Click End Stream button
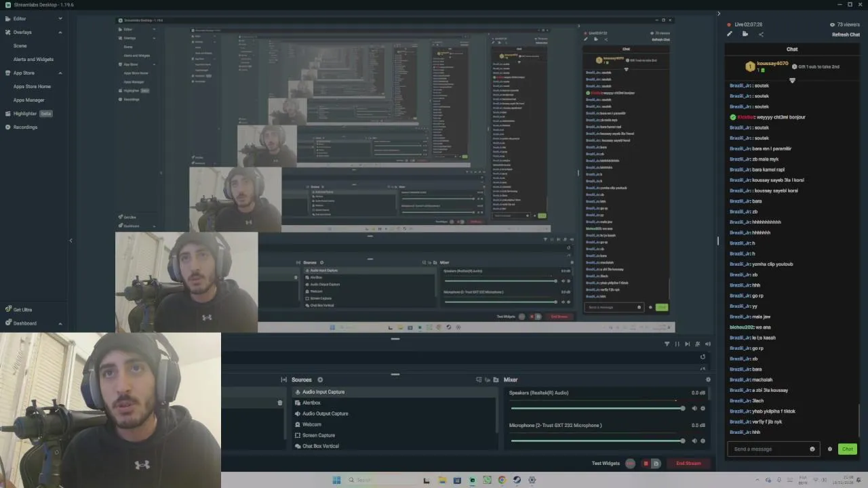Screen dimensions: 868x488 [x=688, y=464]
